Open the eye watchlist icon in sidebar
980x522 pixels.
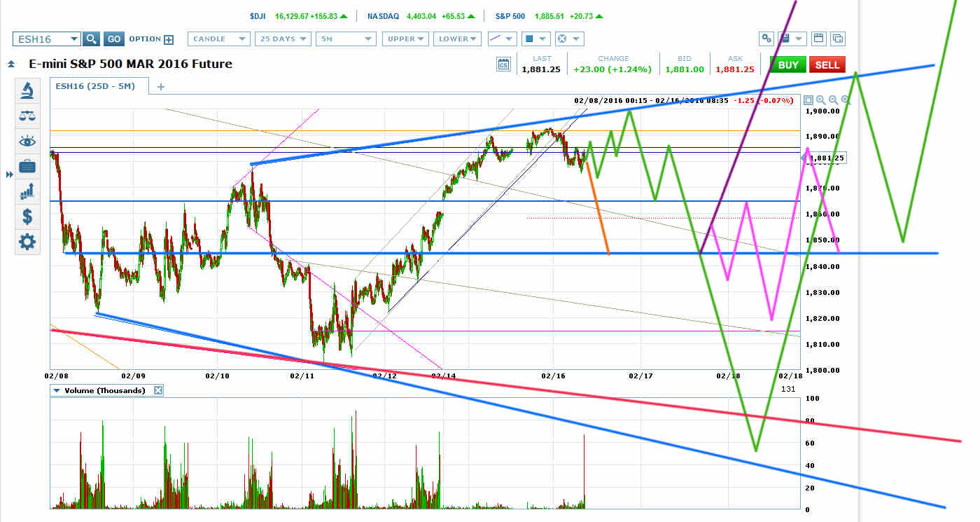coord(27,141)
